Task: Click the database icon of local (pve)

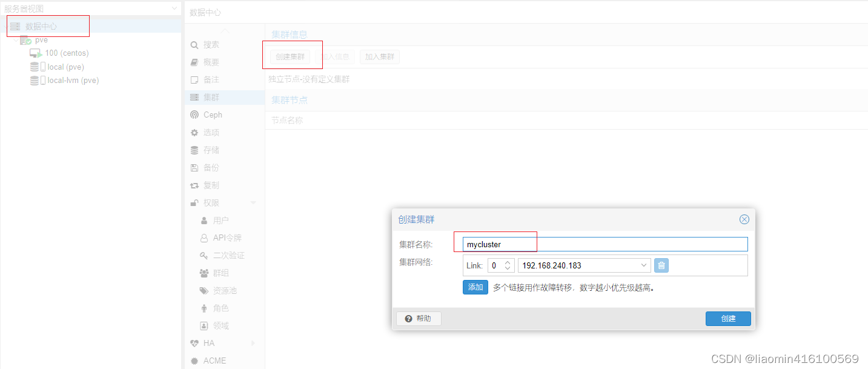Action: (x=35, y=67)
